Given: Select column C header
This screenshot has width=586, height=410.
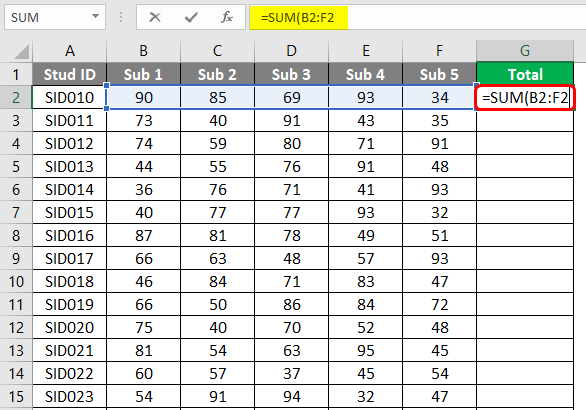Looking at the screenshot, I should [218, 51].
